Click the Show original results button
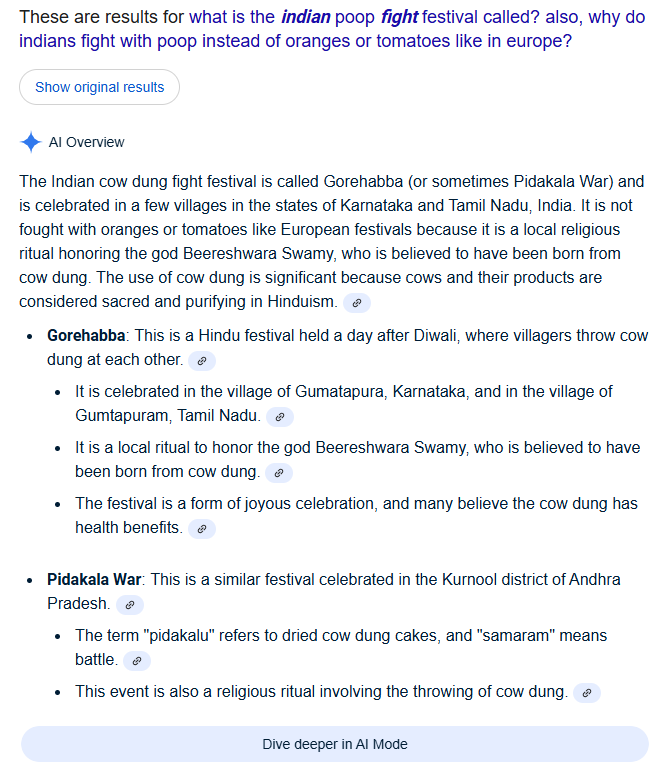 coord(99,87)
